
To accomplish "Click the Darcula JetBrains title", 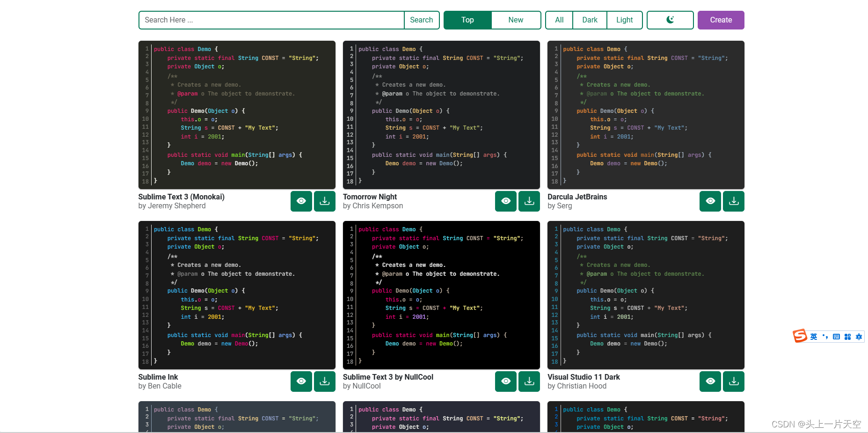I will [x=577, y=197].
